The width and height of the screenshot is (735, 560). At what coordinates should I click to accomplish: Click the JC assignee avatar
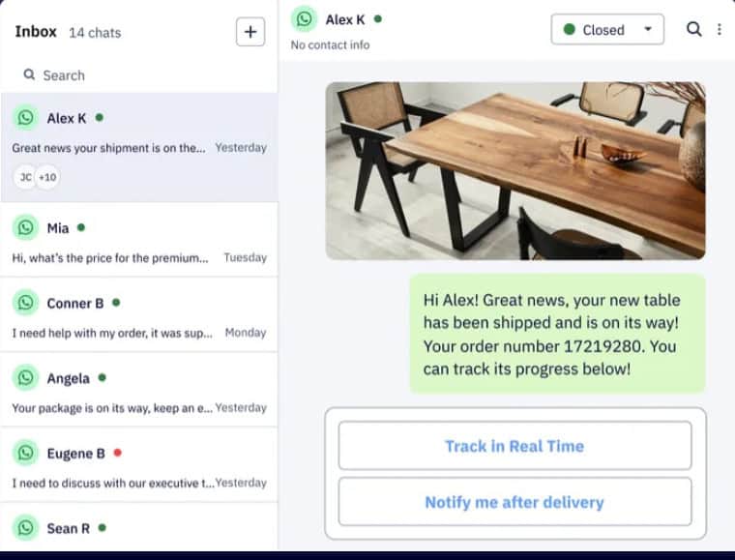point(25,177)
